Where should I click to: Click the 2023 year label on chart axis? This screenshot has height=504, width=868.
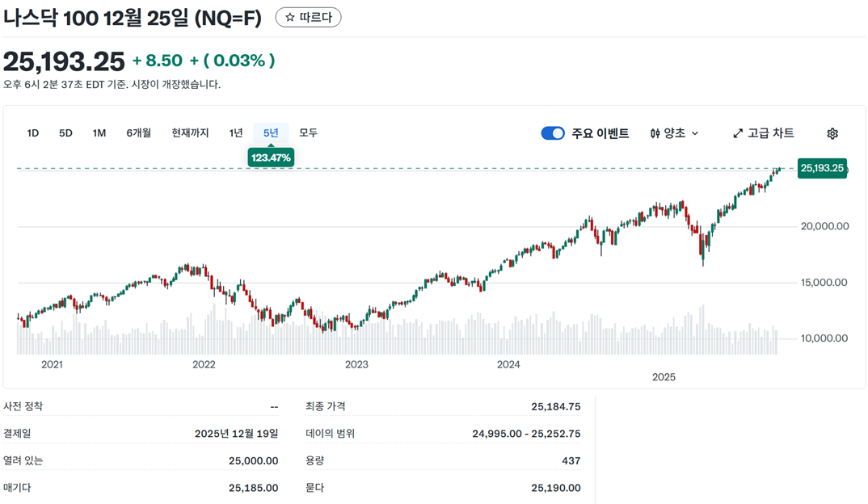point(356,364)
